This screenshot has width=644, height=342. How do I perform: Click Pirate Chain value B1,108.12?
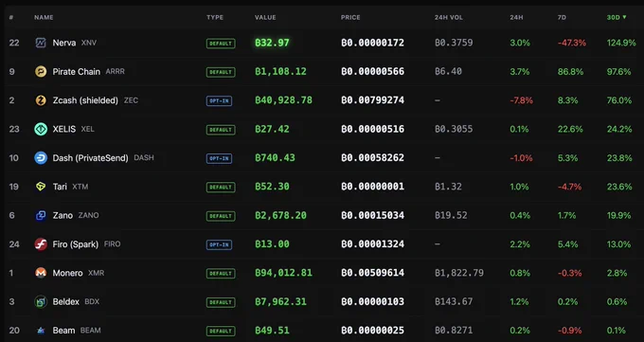280,71
